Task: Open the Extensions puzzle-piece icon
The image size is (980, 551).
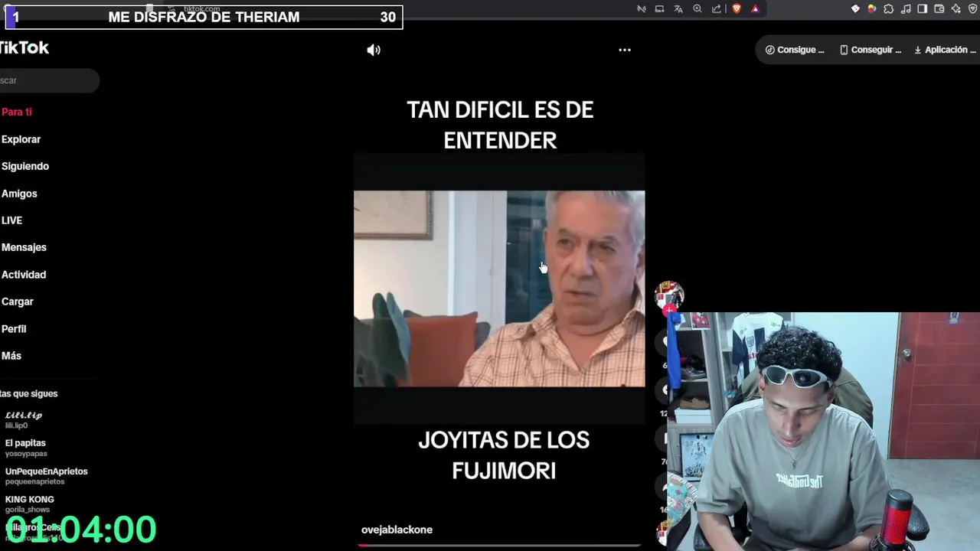Action: (x=889, y=9)
